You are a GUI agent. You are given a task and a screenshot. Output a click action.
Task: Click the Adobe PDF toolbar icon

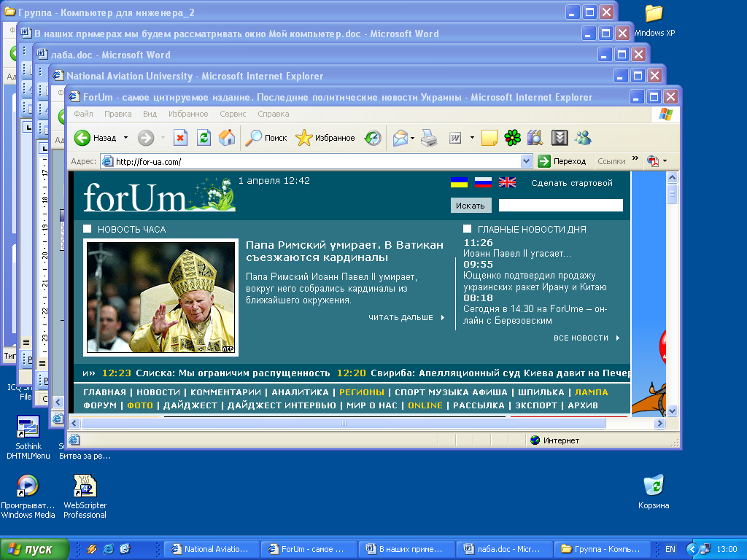pos(653,161)
